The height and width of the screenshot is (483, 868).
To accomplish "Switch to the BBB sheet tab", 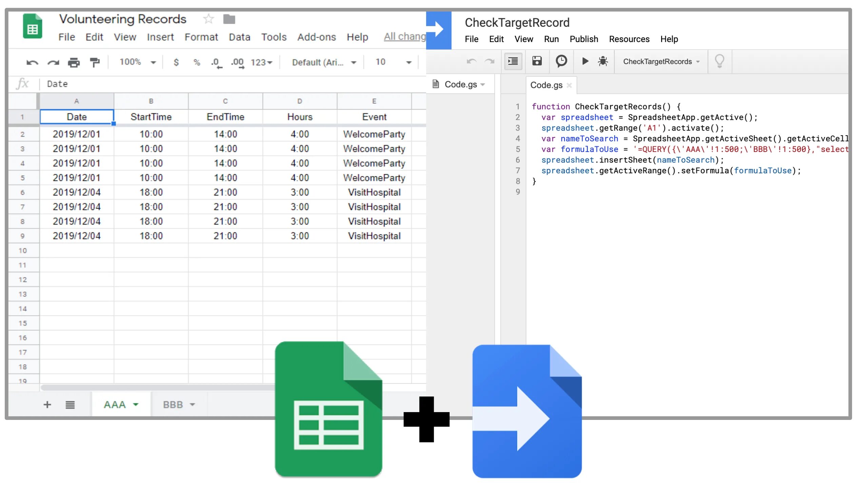I will [x=173, y=404].
